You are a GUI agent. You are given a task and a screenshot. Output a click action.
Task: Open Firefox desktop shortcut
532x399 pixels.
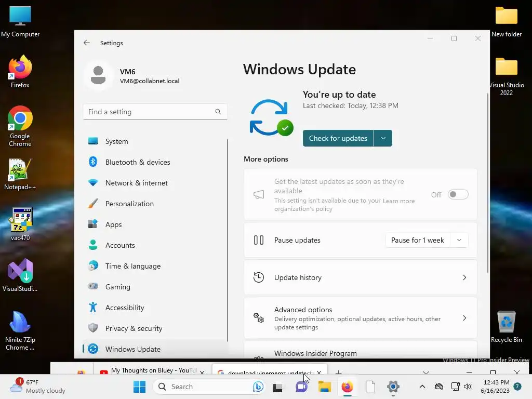20,72
